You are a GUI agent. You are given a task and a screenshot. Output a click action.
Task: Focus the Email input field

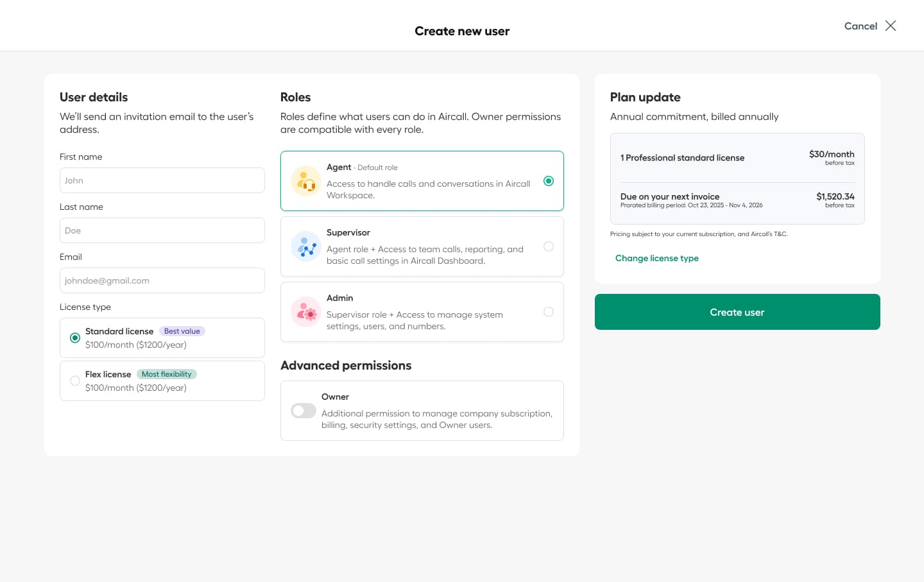[162, 280]
